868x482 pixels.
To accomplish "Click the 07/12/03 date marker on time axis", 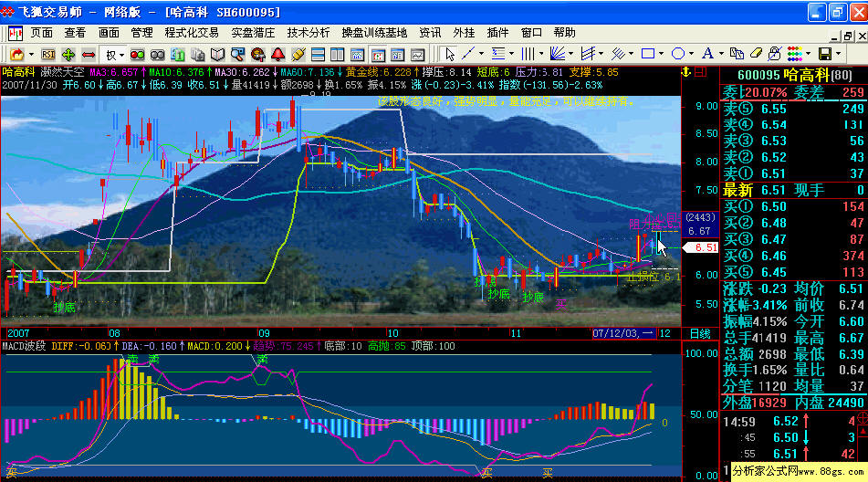I will click(x=624, y=334).
